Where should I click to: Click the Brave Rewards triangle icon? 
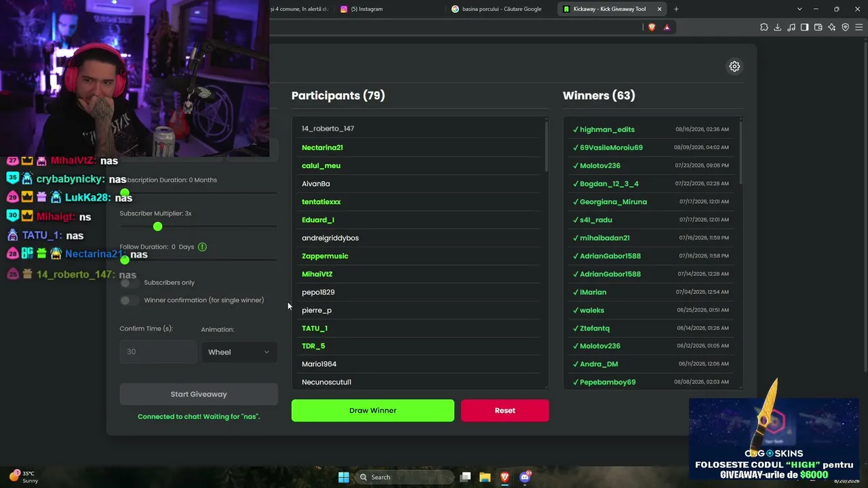[x=667, y=27]
